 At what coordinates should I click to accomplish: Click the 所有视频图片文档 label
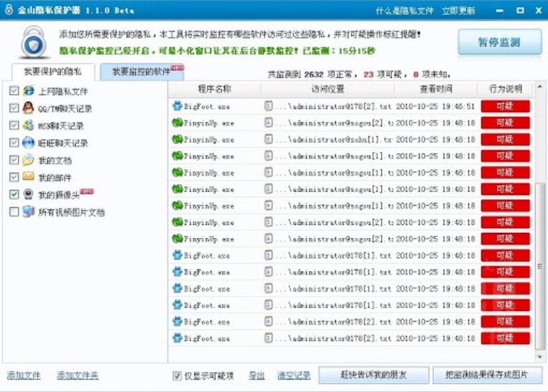[72, 212]
